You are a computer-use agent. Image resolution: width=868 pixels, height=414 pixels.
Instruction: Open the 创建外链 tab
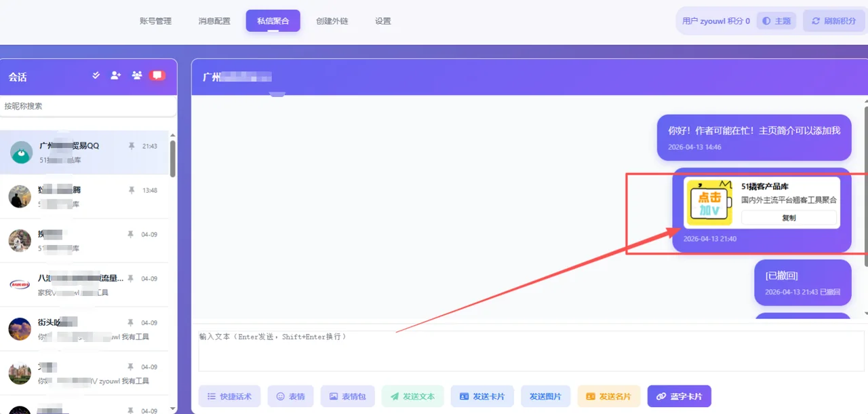pos(332,21)
